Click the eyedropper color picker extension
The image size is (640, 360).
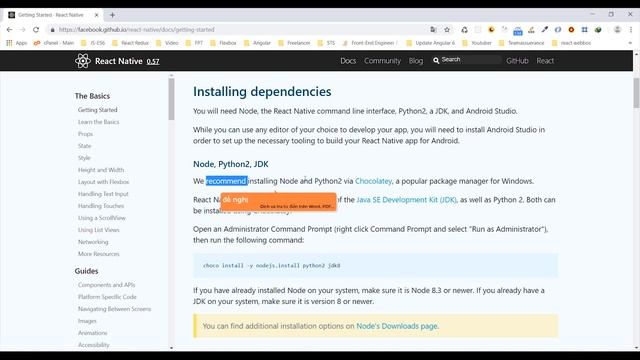544,30
